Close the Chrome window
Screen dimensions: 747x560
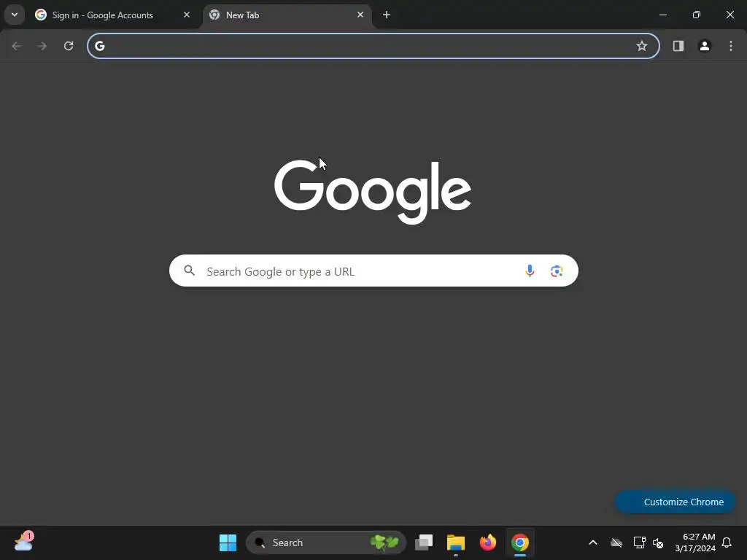(x=729, y=15)
